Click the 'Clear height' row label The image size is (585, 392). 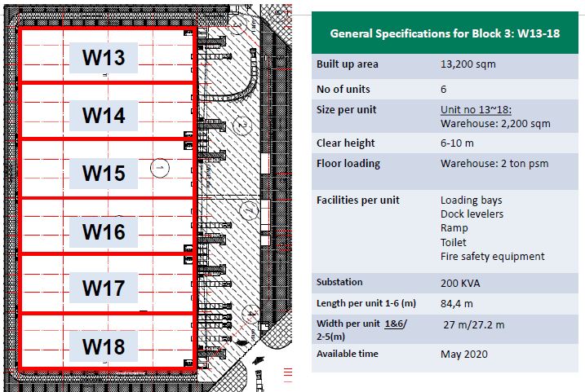click(x=346, y=143)
